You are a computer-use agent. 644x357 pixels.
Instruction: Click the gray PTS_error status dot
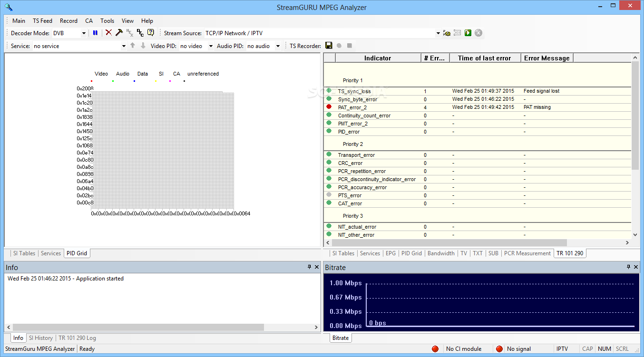tap(329, 195)
